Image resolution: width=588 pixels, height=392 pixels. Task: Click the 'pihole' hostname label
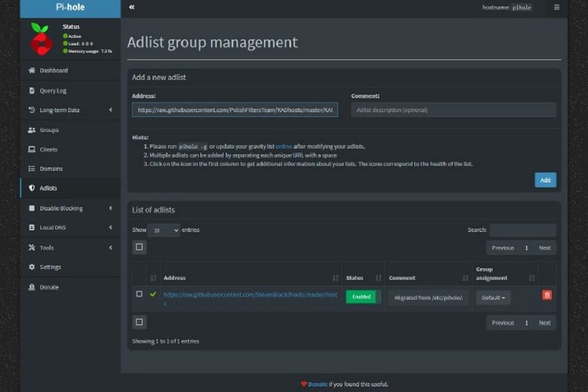521,7
